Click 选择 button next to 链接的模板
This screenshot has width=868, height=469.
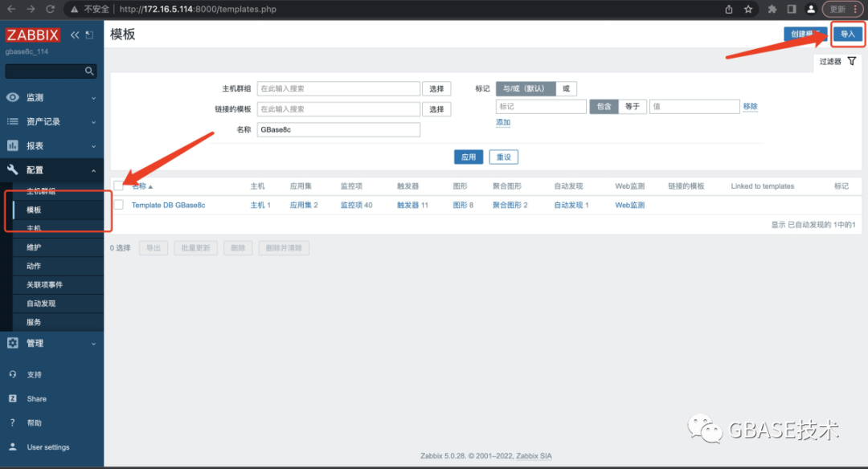(x=436, y=109)
